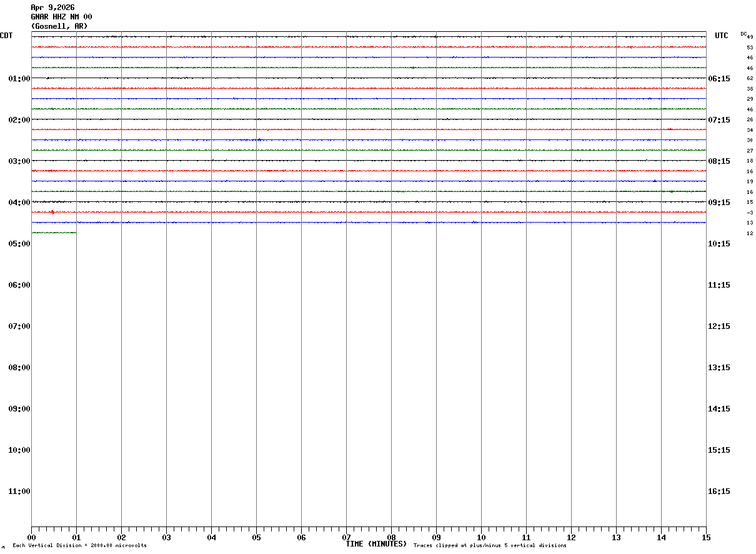Image resolution: width=756 pixels, height=554 pixels.
Task: Click minute tick label 01 on time axis
Action: click(x=76, y=538)
